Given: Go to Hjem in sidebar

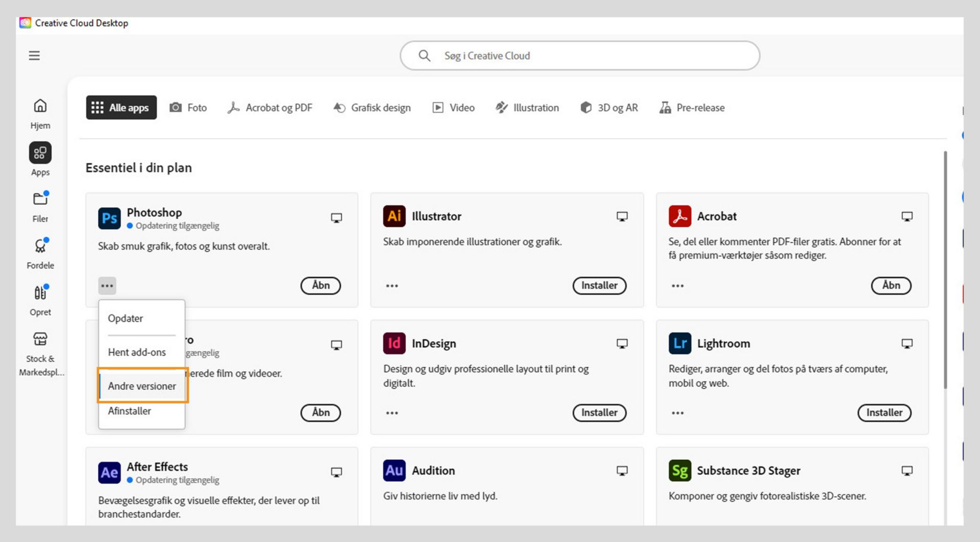Looking at the screenshot, I should [40, 113].
